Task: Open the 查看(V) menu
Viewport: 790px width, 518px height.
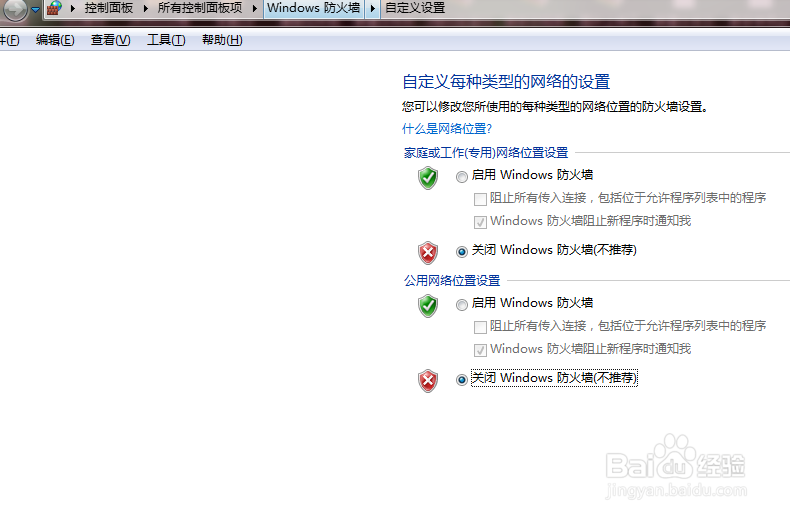Action: point(110,40)
